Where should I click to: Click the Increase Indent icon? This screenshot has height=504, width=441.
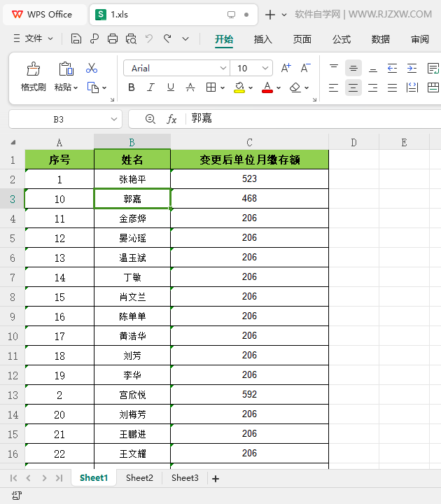point(412,68)
